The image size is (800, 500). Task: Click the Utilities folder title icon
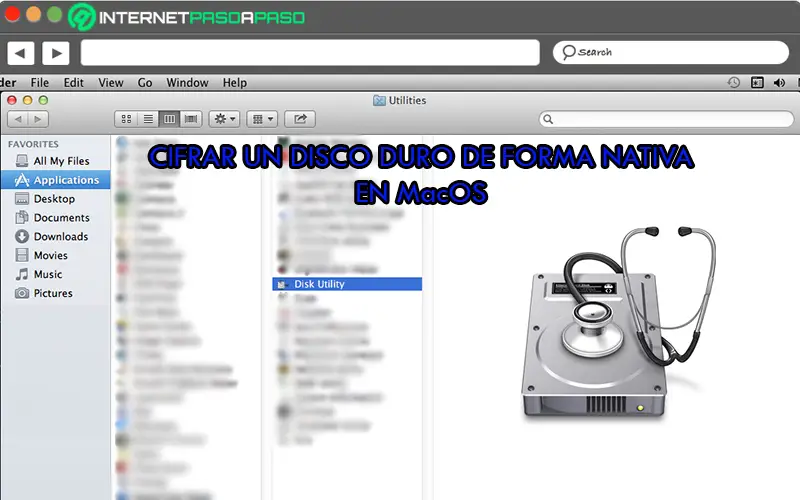coord(379,101)
